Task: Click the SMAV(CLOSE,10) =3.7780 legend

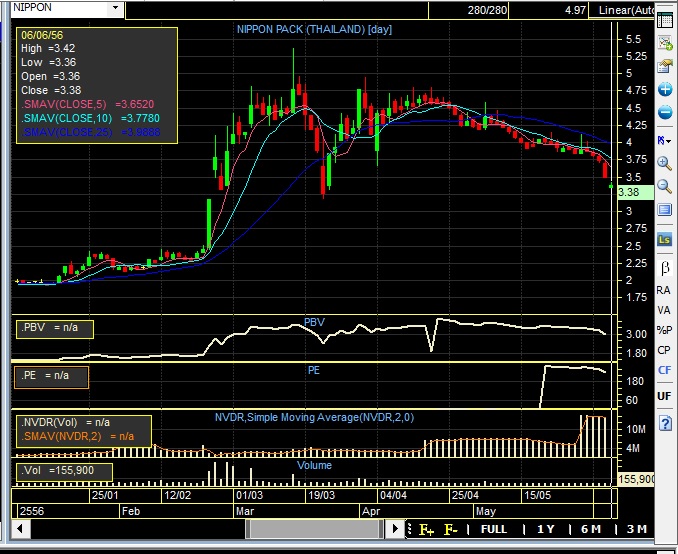Action: pos(91,118)
